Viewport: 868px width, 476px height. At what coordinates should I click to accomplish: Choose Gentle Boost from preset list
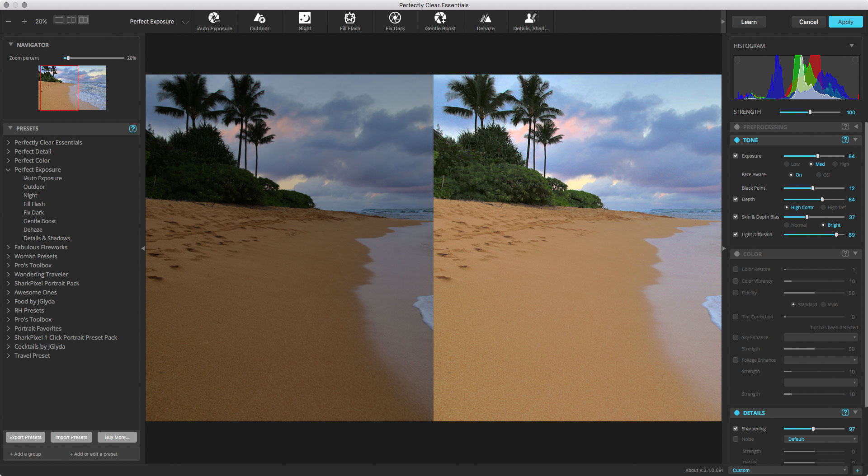(40, 221)
